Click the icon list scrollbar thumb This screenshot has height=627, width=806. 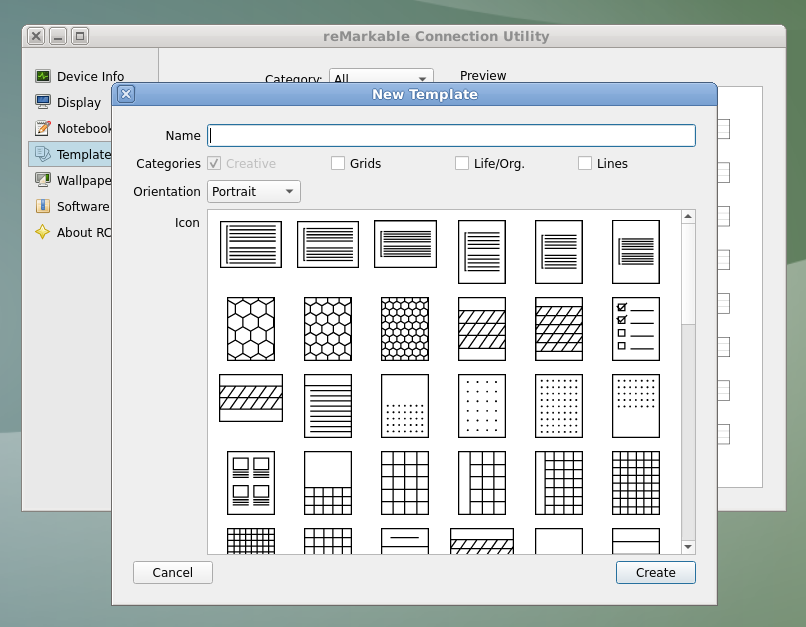[x=688, y=273]
